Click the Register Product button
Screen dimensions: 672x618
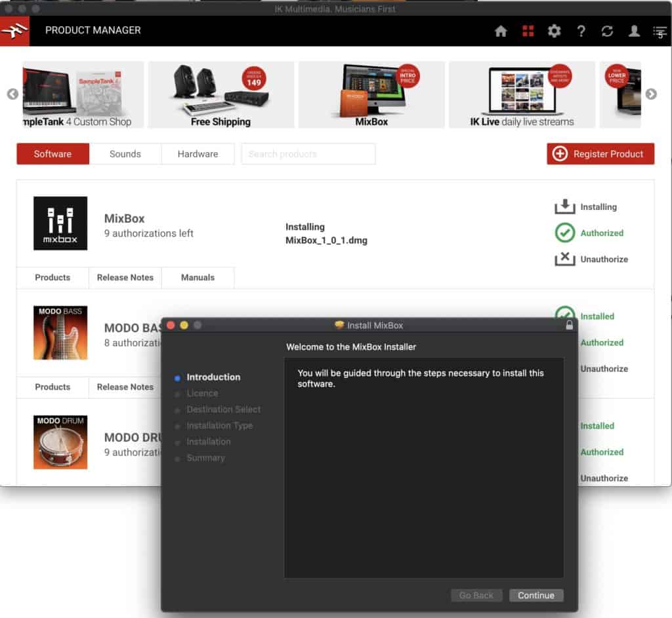tap(600, 154)
